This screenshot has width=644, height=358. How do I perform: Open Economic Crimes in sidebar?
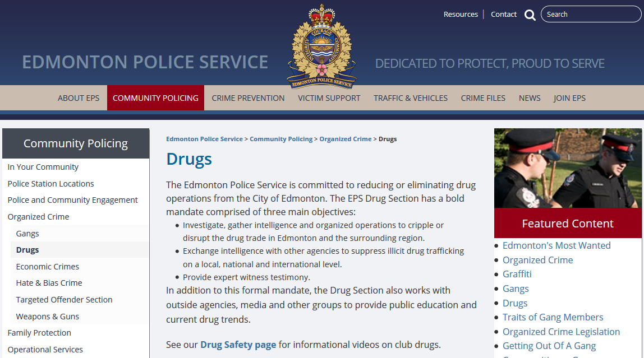click(48, 267)
